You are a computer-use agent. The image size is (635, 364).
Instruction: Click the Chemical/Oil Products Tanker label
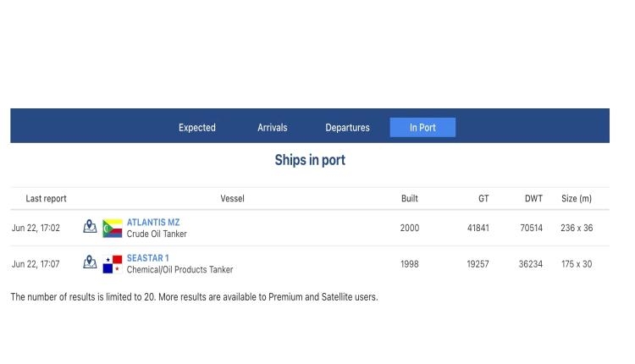point(179,270)
